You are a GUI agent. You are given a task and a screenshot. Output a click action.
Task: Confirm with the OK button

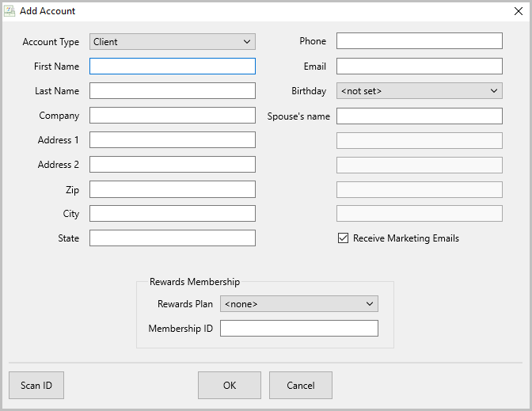coord(230,385)
